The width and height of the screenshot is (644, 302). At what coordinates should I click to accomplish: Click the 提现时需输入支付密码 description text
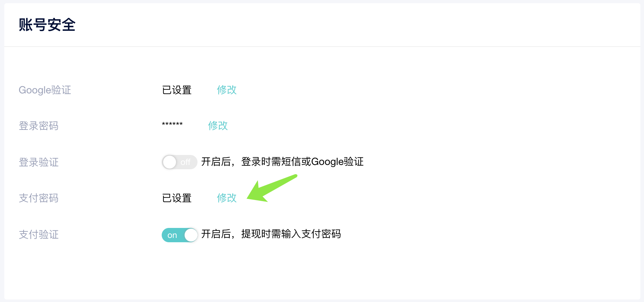(x=291, y=234)
